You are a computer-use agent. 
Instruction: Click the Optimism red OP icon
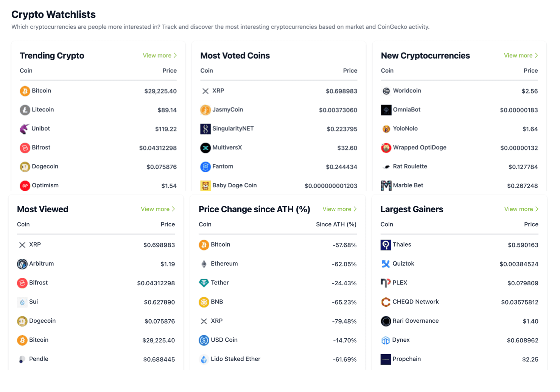click(x=25, y=186)
